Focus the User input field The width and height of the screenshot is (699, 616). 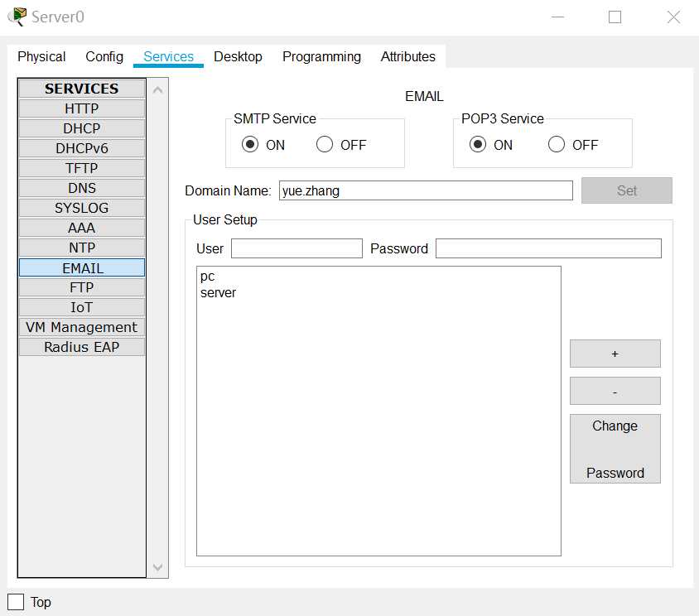tap(296, 248)
